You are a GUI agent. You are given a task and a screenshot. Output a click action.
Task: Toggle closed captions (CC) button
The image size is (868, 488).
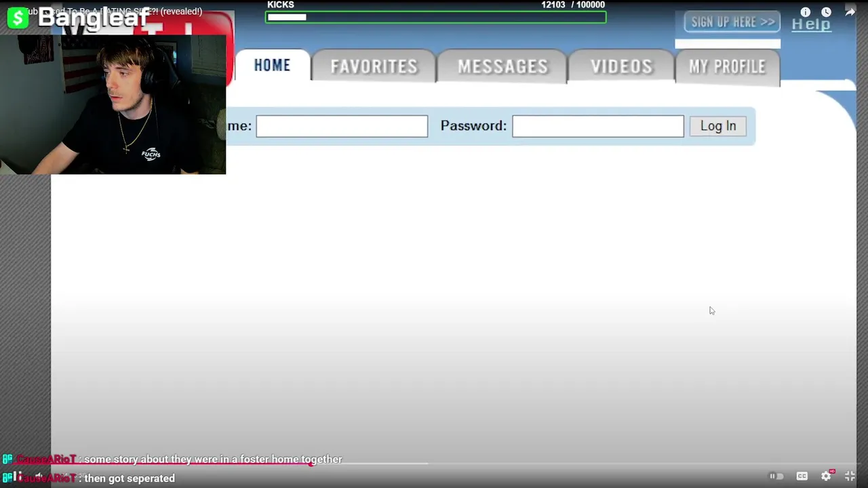point(802,476)
